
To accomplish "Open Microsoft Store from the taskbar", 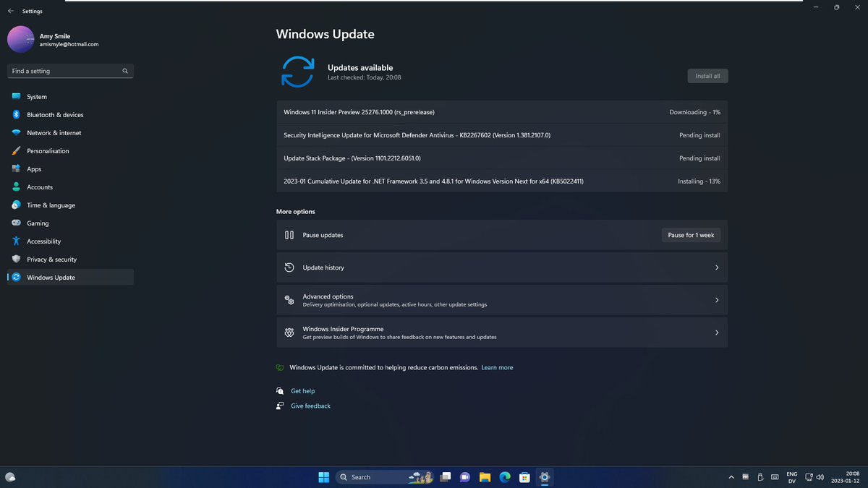I will coord(524,477).
